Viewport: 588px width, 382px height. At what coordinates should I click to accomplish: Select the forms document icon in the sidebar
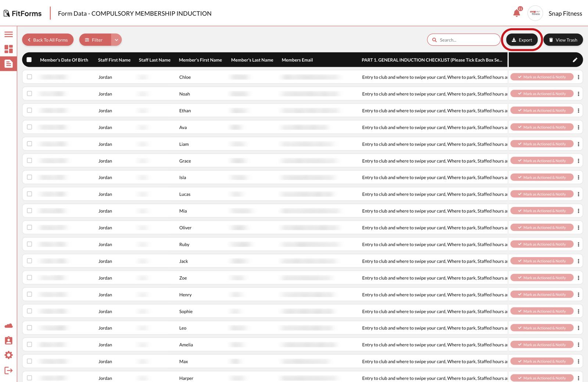click(8, 64)
